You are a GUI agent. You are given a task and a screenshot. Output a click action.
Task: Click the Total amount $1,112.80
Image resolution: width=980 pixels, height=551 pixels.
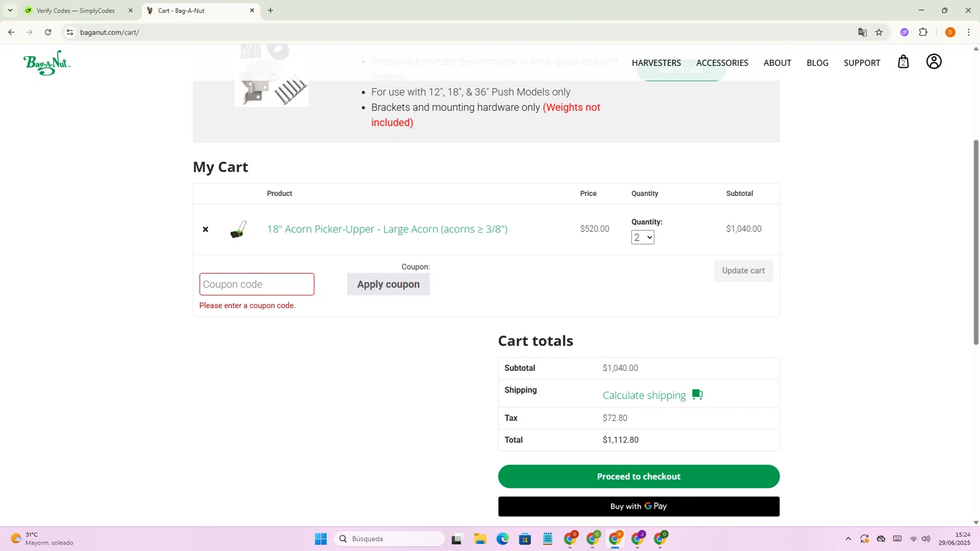[x=620, y=440]
